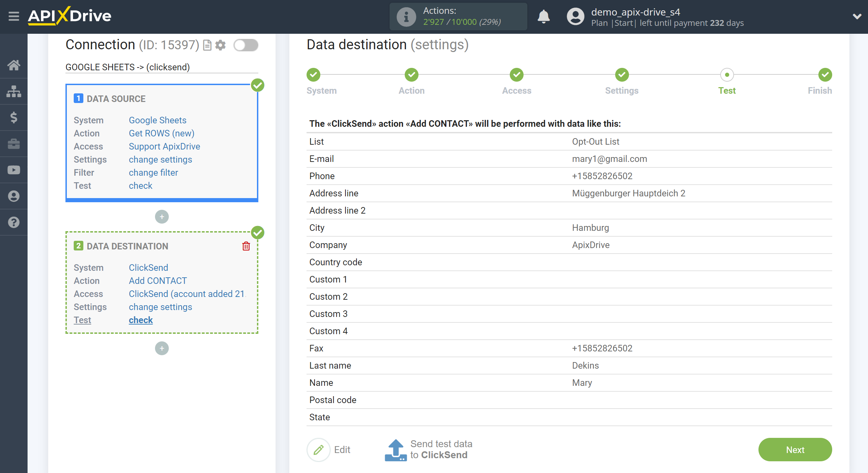This screenshot has width=868, height=473.
Task: Click the Next button
Action: tap(795, 450)
